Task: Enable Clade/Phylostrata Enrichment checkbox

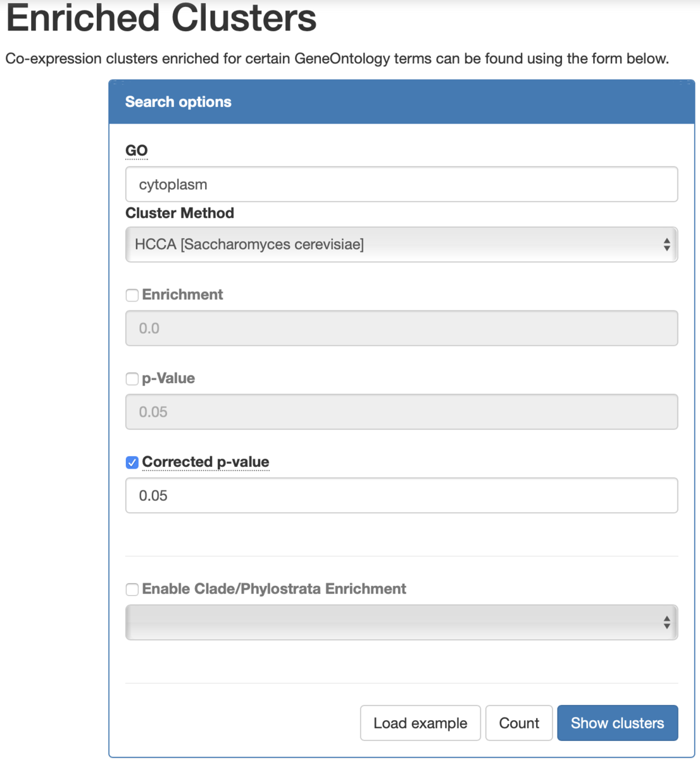Action: click(x=132, y=590)
